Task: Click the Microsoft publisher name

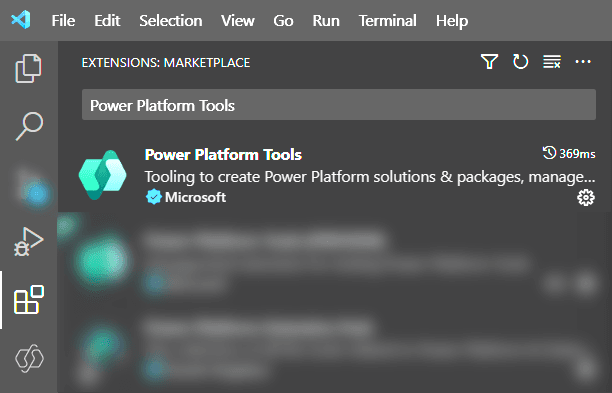Action: click(195, 197)
